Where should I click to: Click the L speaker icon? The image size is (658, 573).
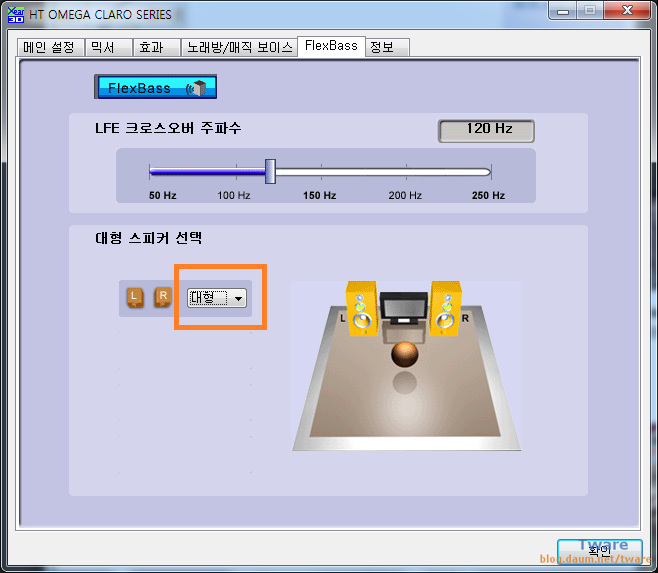[135, 298]
